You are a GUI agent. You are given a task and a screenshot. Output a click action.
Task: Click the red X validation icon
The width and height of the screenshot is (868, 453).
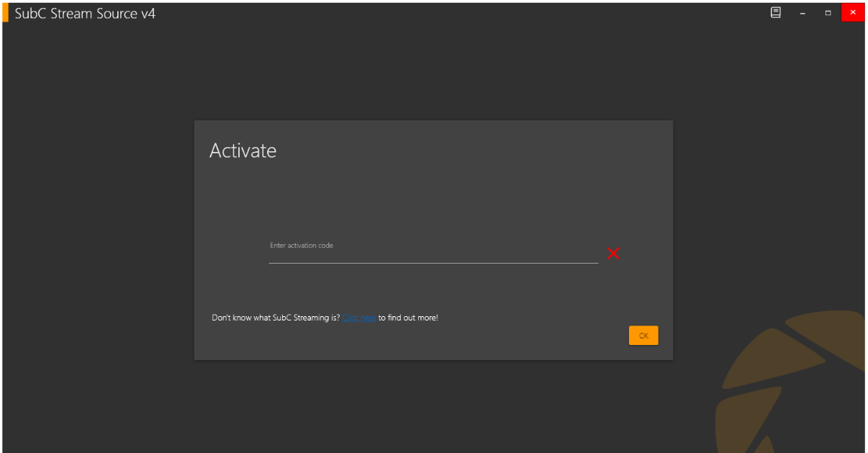tap(613, 253)
